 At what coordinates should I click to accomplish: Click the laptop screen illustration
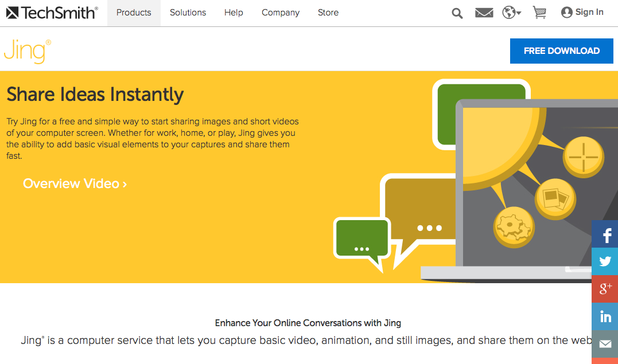coord(541,187)
